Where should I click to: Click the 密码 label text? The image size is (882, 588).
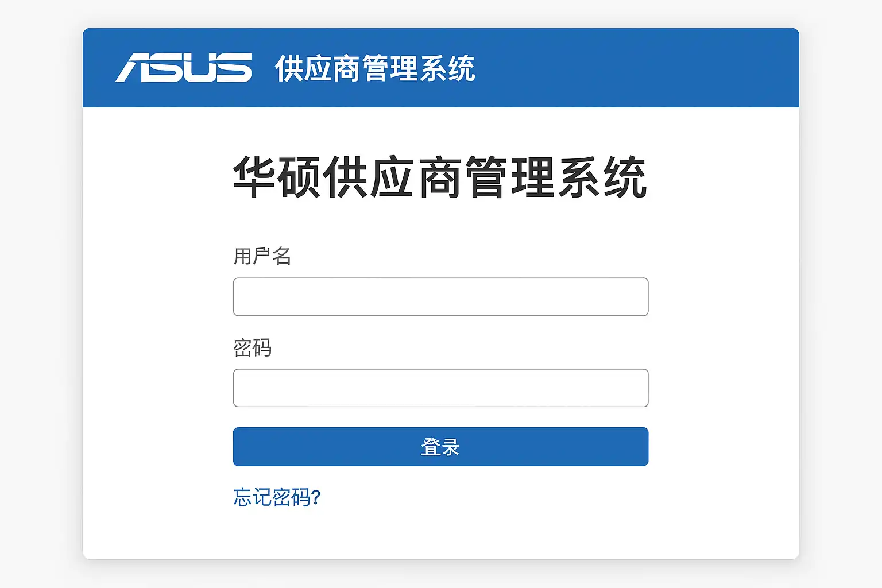[x=253, y=347]
